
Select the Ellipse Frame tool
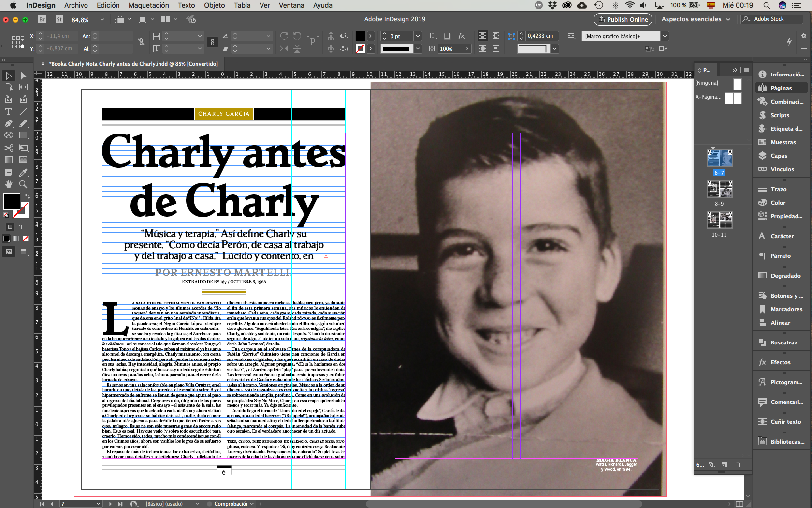pyautogui.click(x=9, y=135)
